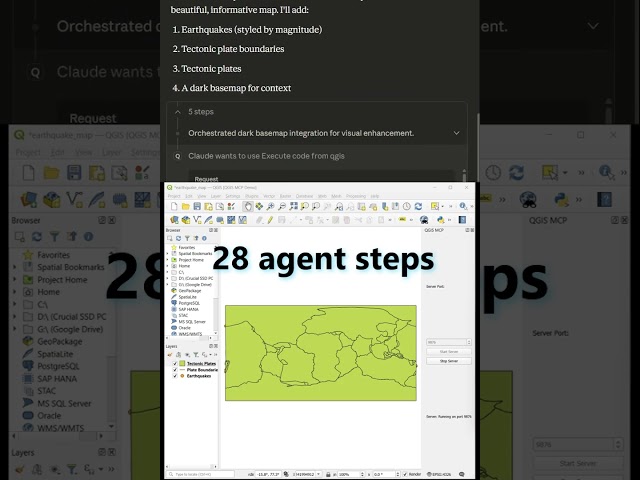Click Pan Map to Selection icon
The width and height of the screenshot is (640, 480).
point(259,207)
